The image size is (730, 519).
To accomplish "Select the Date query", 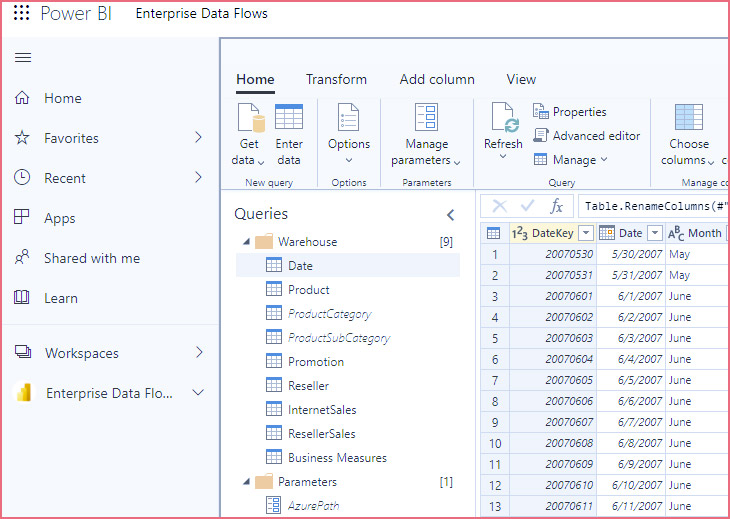I will (x=348, y=265).
